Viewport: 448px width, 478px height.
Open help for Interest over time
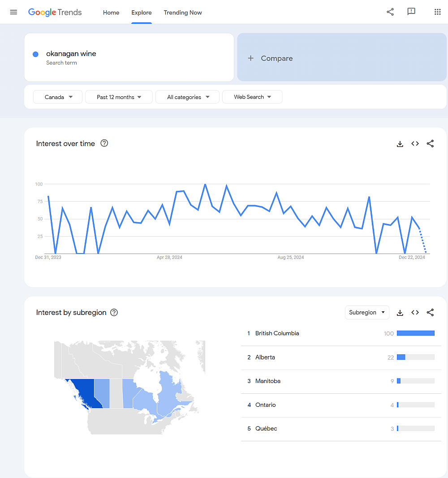[x=104, y=143]
